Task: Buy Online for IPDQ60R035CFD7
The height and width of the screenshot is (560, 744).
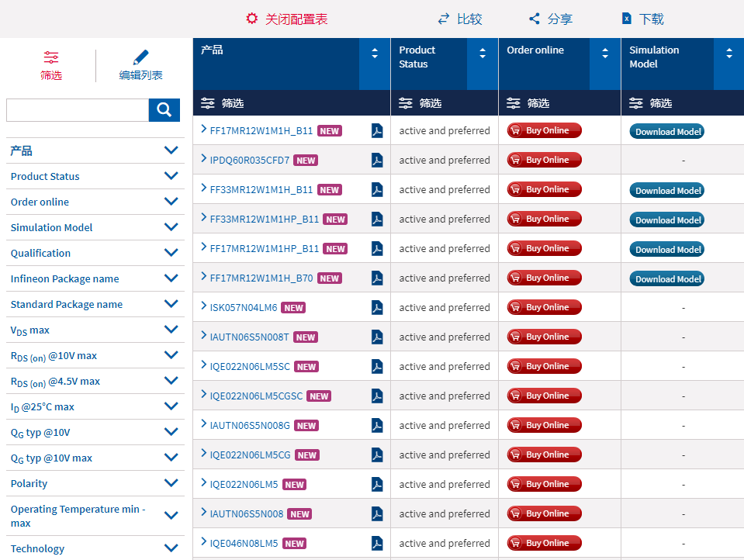Action: [545, 160]
